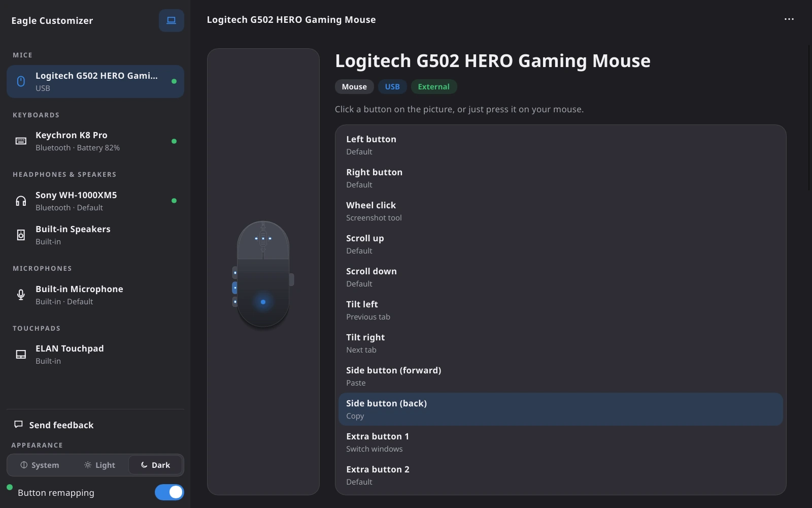The width and height of the screenshot is (812, 508).
Task: Click the headphones icon for Sony WH-1000XM5
Action: pos(21,201)
